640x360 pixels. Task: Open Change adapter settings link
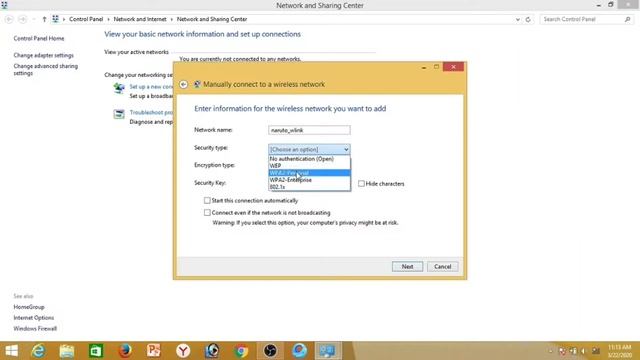(x=44, y=55)
